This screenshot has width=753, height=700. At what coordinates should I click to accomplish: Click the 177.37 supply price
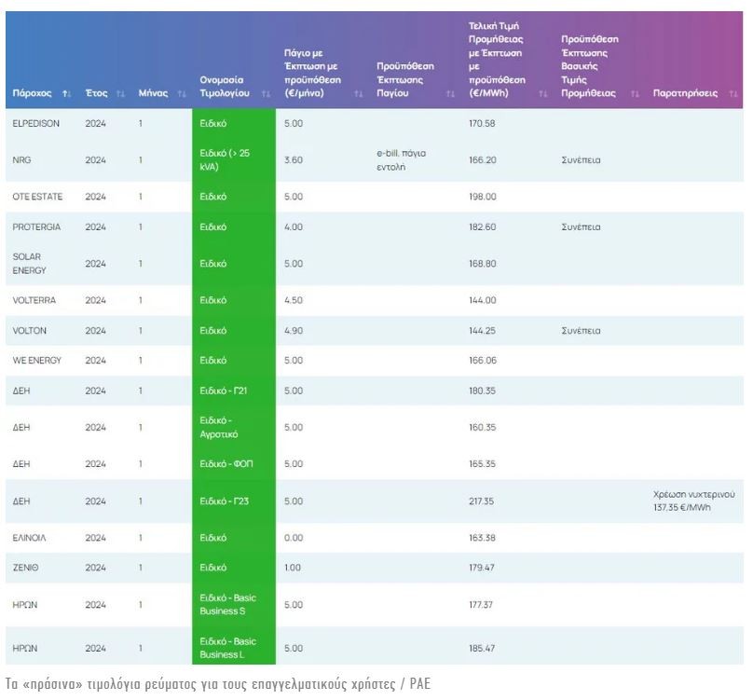coord(481,604)
